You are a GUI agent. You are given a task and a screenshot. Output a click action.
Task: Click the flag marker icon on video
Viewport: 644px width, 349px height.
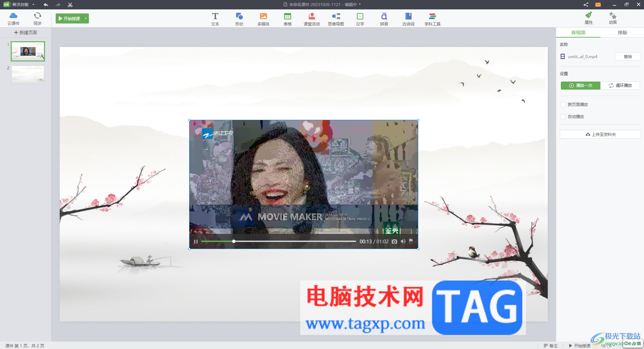pos(411,241)
